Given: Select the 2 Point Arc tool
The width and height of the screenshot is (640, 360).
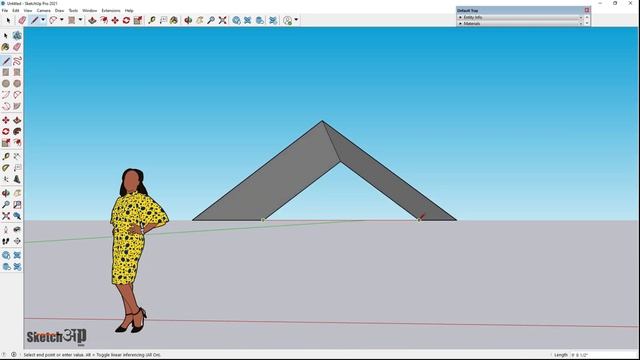Looking at the screenshot, I should 17,95.
